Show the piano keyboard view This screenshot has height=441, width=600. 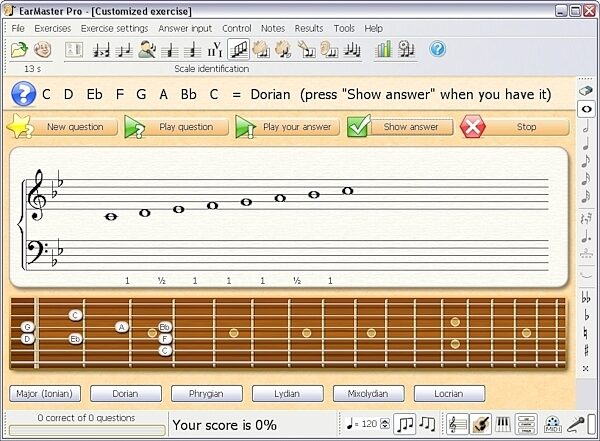point(503,424)
